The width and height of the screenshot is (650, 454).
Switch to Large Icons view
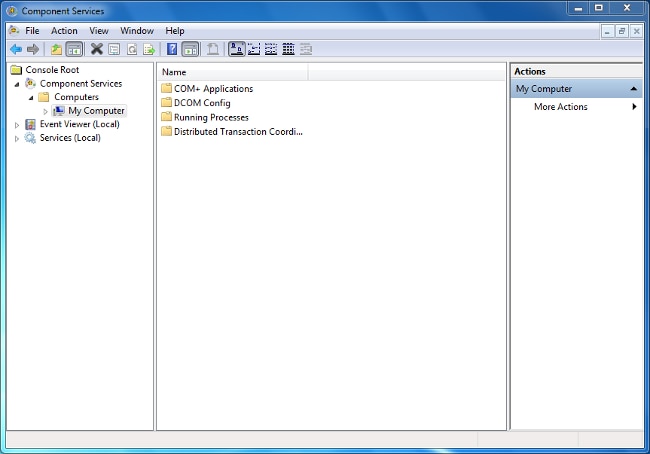tap(237, 49)
